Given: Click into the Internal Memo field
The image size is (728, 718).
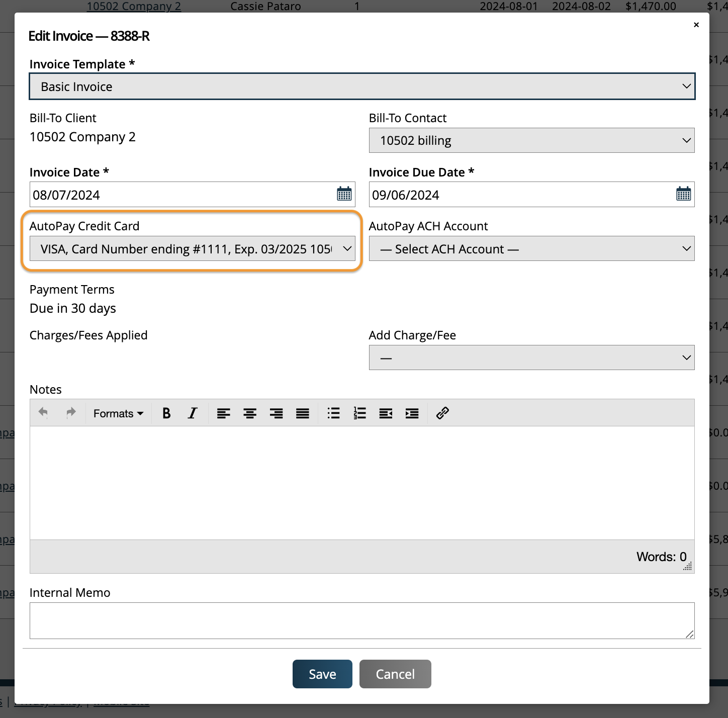Looking at the screenshot, I should pos(361,620).
